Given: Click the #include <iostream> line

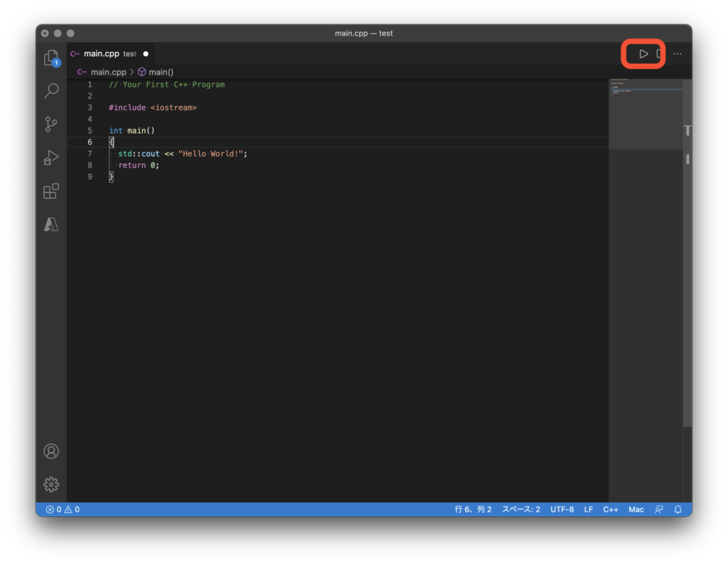Looking at the screenshot, I should [153, 107].
